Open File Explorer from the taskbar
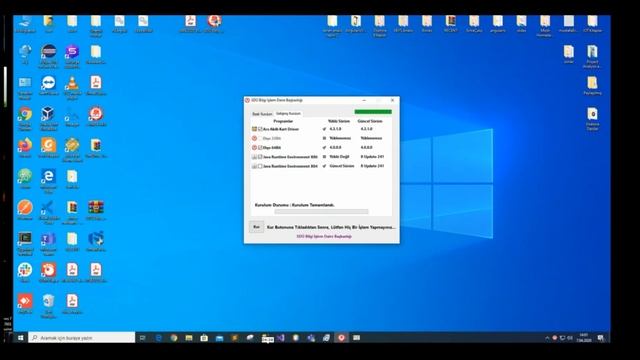 (189, 338)
